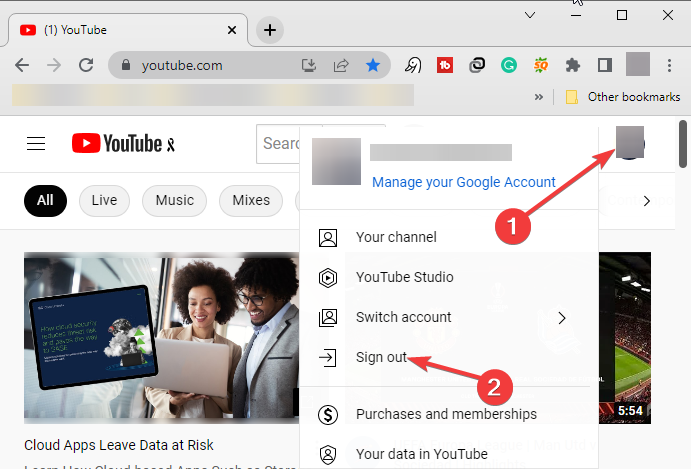This screenshot has width=691, height=469.
Task: Open the YouTube hamburger guide menu
Action: point(36,144)
